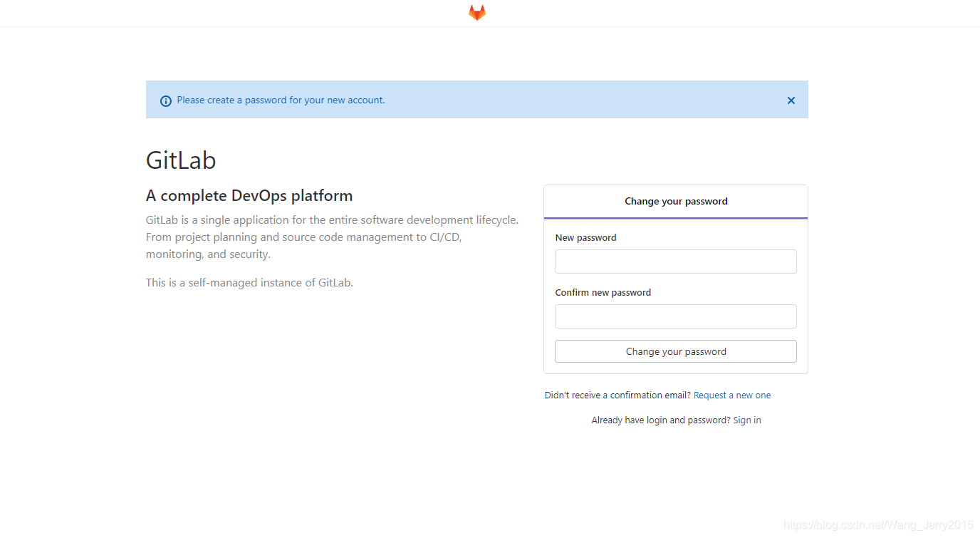Click "Didn't receive a confirmation email?" text

pyautogui.click(x=617, y=395)
